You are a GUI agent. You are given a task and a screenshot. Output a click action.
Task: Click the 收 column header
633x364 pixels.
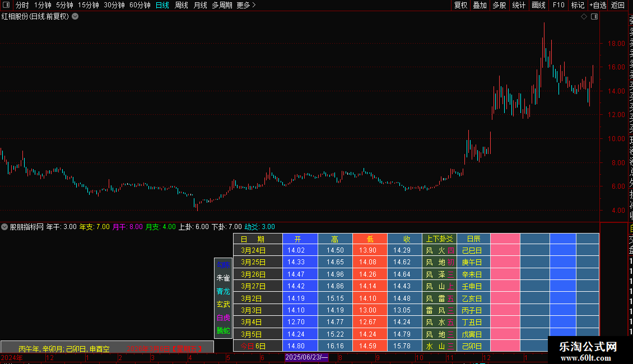click(405, 239)
